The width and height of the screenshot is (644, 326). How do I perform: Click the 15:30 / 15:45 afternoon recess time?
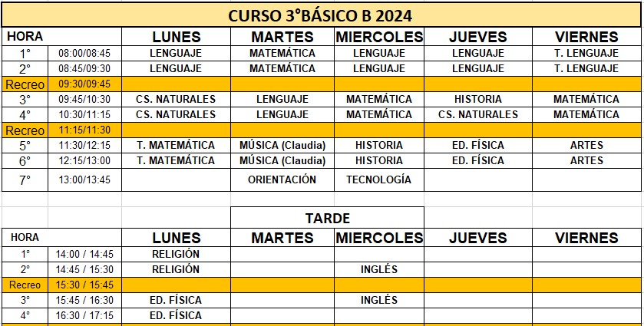[x=84, y=285]
